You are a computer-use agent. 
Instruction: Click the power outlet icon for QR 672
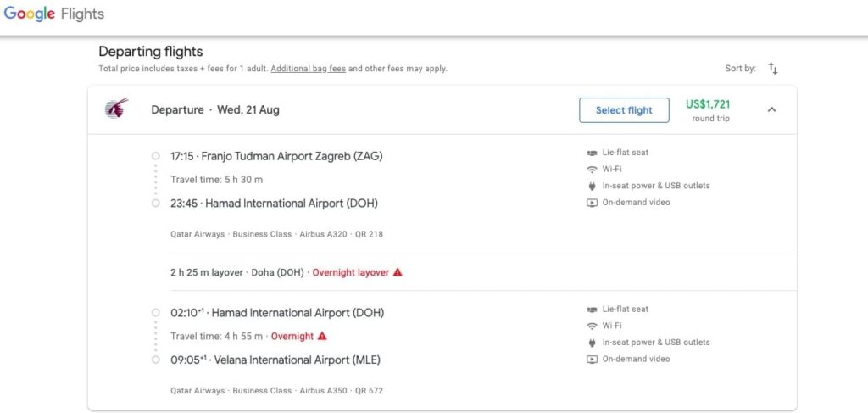coord(592,343)
